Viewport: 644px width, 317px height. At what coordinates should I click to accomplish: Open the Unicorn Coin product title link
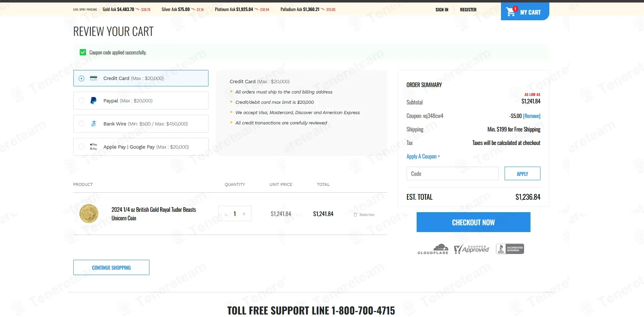pyautogui.click(x=154, y=214)
